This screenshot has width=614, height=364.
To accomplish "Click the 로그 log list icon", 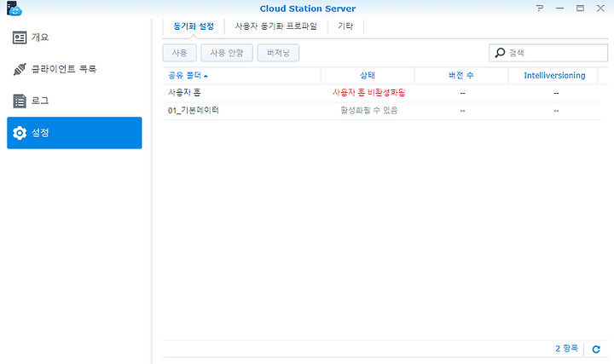I will [x=19, y=101].
